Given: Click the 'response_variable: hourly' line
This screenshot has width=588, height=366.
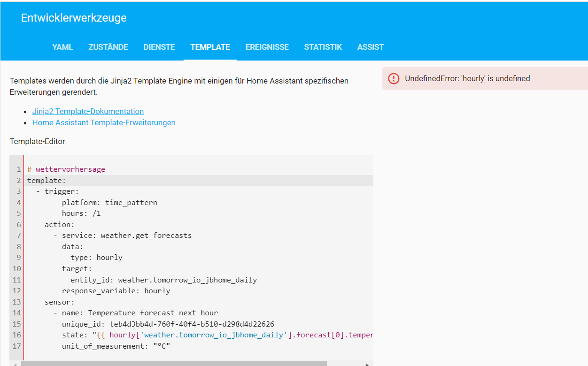Looking at the screenshot, I should coord(116,291).
